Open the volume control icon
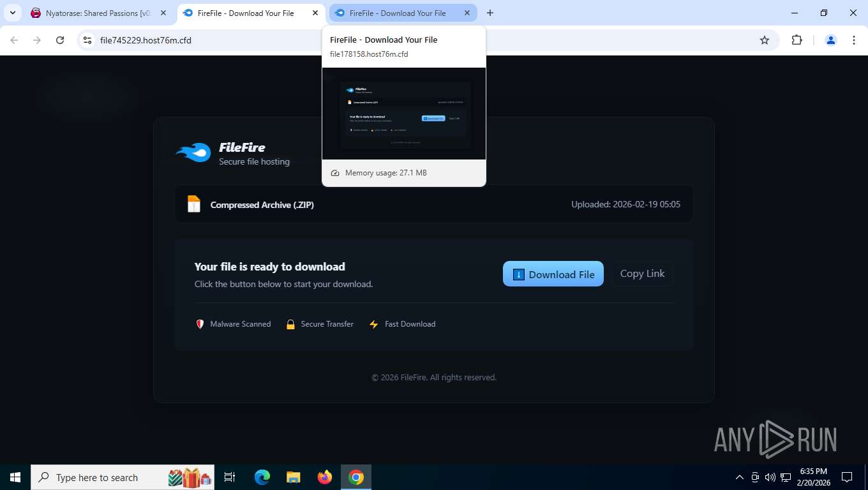 [x=770, y=477]
